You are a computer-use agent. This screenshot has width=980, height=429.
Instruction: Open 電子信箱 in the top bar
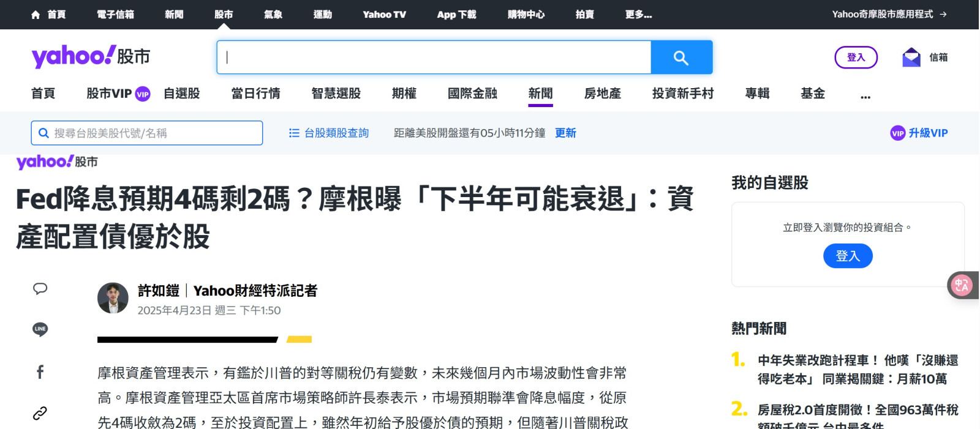click(x=115, y=15)
